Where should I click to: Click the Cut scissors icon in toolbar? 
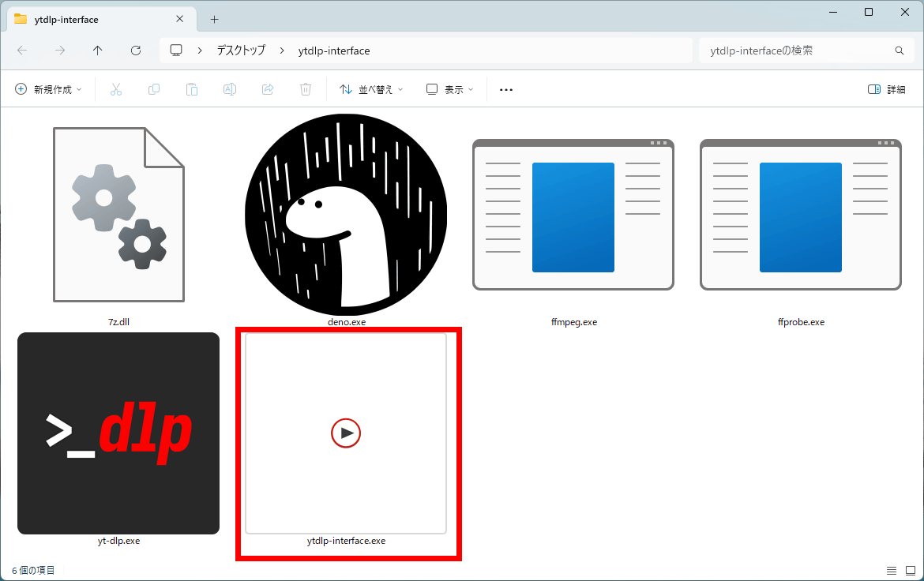click(116, 89)
